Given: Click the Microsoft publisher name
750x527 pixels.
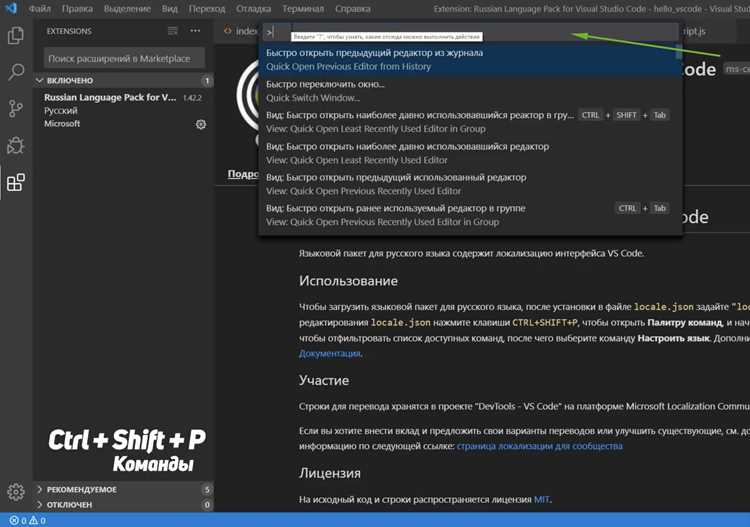Looking at the screenshot, I should tap(62, 123).
